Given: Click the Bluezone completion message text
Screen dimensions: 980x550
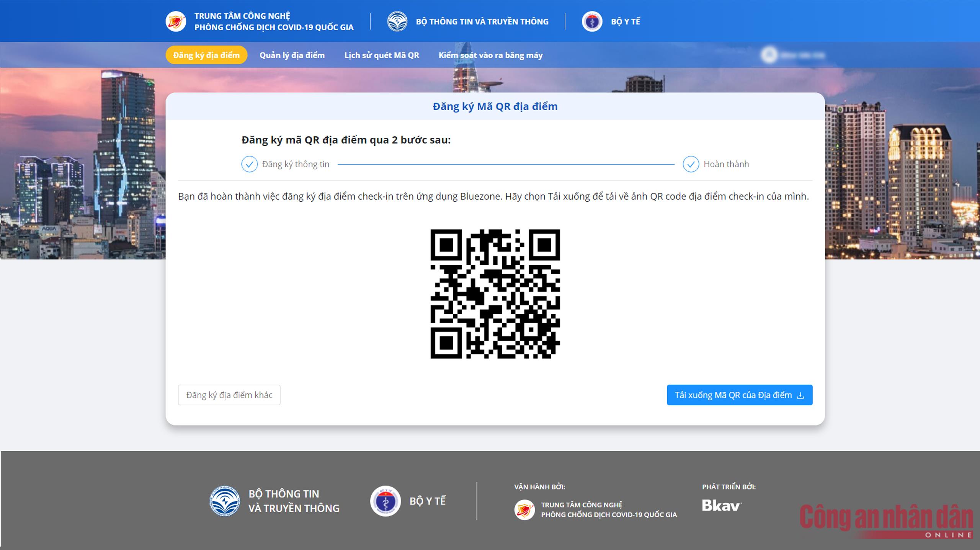Looking at the screenshot, I should [x=493, y=196].
